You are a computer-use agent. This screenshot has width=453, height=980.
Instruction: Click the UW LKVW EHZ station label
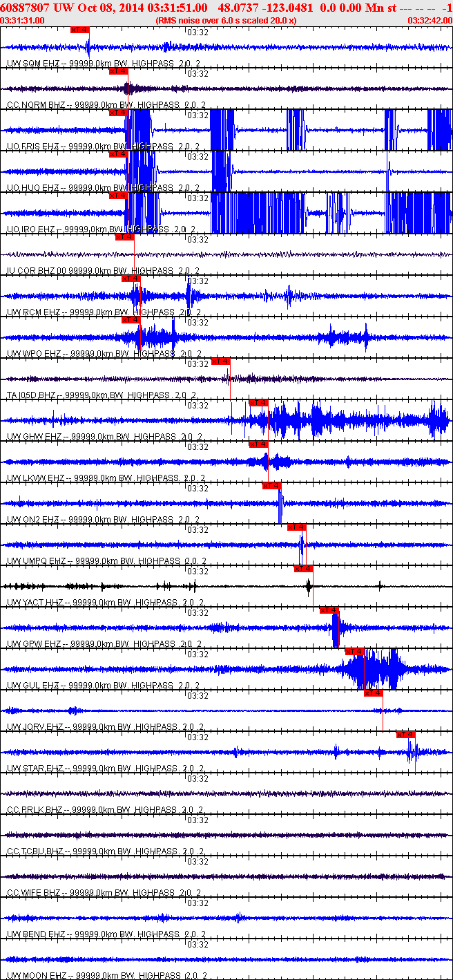click(36, 478)
